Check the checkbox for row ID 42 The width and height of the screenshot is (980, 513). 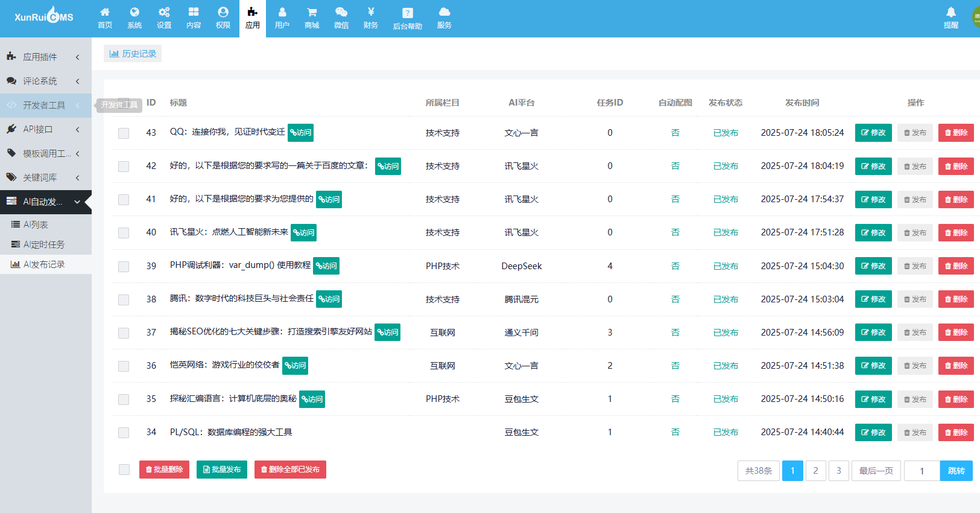(124, 167)
